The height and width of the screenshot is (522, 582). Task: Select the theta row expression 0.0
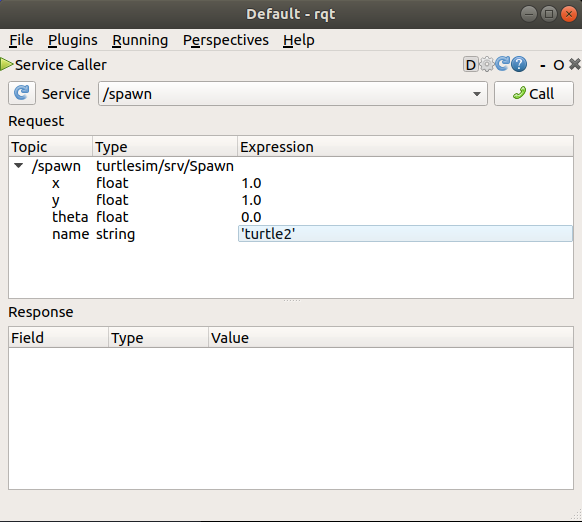pyautogui.click(x=251, y=217)
